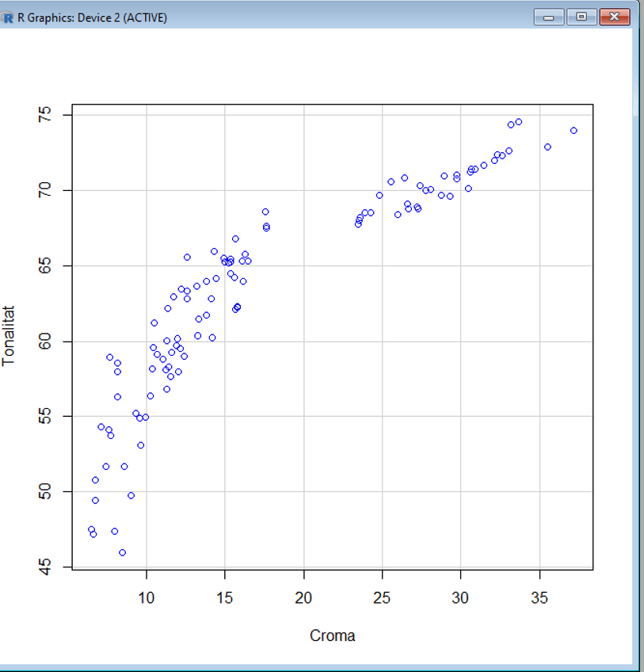This screenshot has height=672, width=644.
Task: Click the y-axis label 'Tonalitat'
Action: point(9,335)
